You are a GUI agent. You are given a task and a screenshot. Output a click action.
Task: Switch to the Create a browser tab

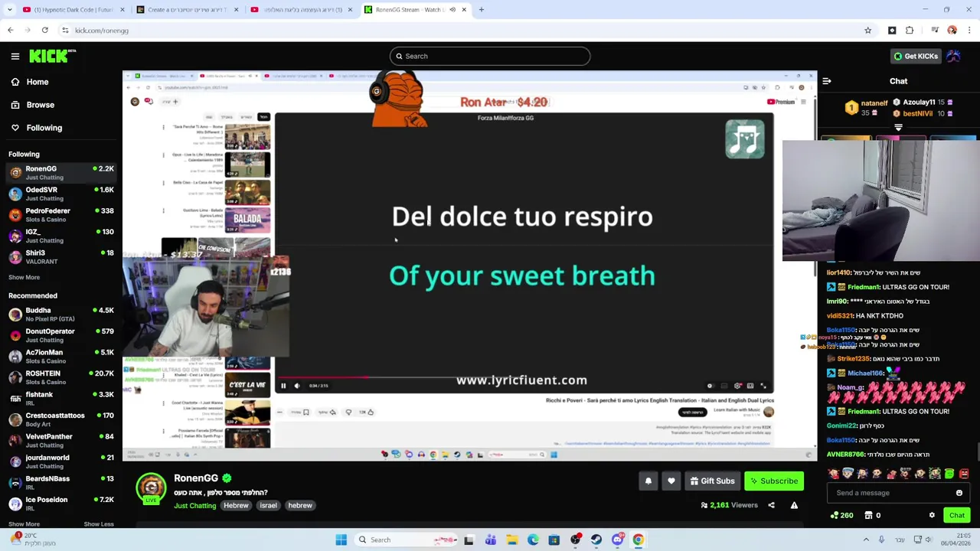[188, 10]
